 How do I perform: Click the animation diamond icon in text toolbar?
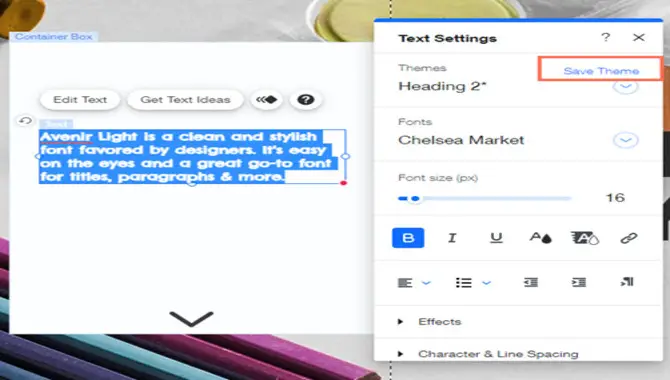(x=267, y=100)
